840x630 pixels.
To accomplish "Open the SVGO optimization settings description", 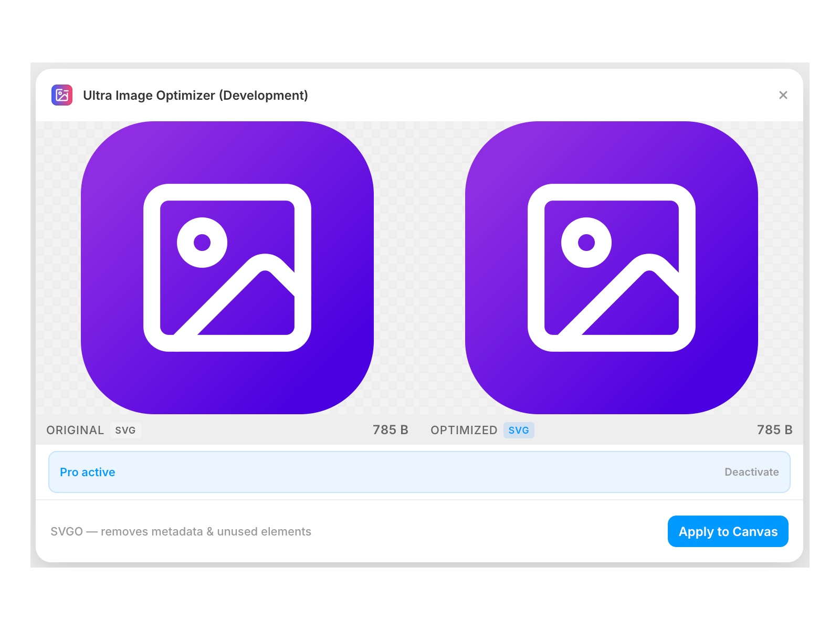I will [x=180, y=531].
